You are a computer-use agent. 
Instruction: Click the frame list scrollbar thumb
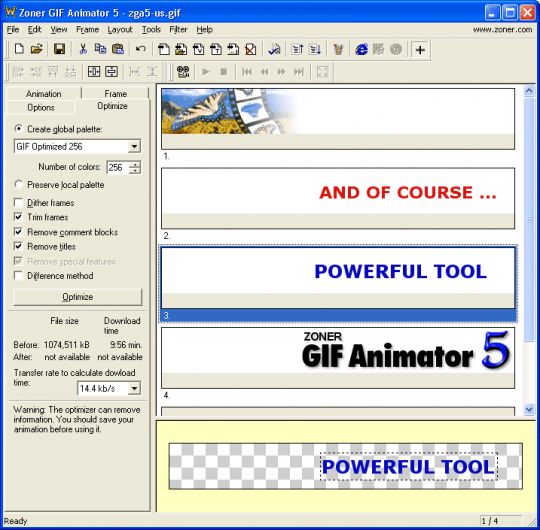(x=529, y=219)
